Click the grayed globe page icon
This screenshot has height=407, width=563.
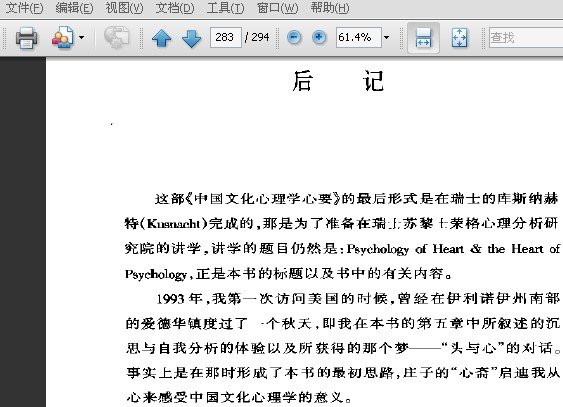click(116, 37)
